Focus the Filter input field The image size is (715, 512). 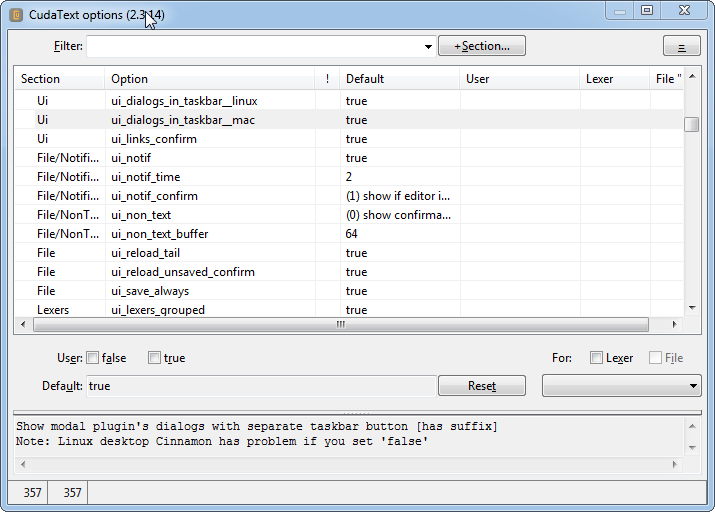[261, 47]
